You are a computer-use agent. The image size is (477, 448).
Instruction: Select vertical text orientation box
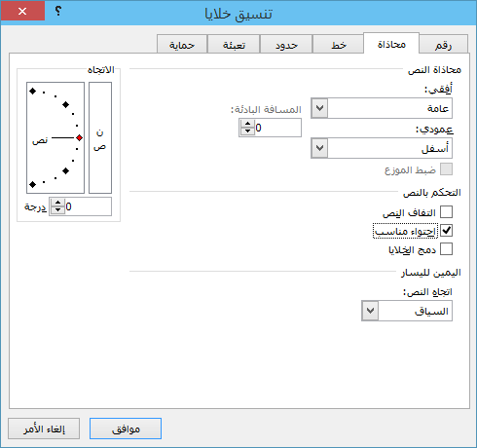100,137
